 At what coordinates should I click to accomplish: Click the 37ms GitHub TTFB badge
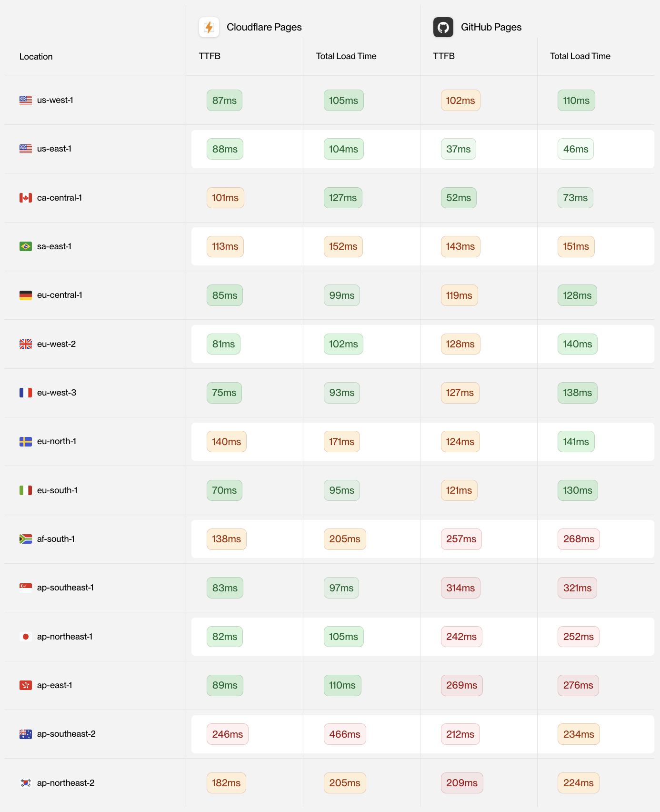tap(458, 149)
